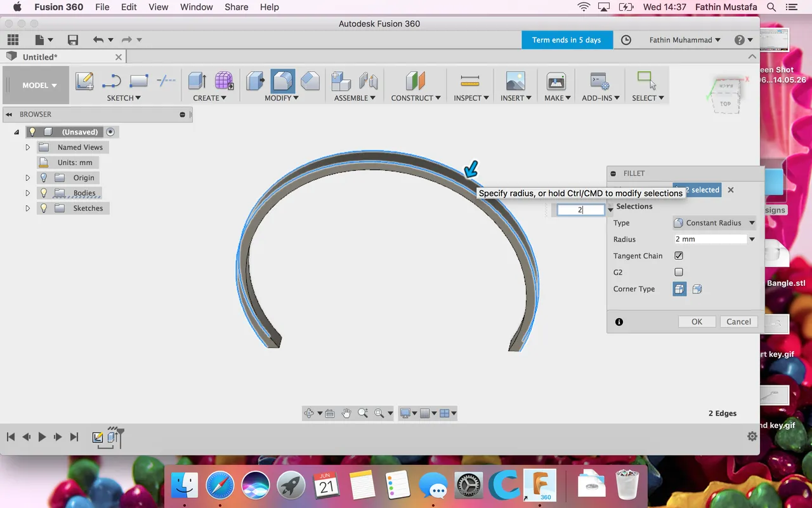Cancel the Fillet dialog

[738, 322]
